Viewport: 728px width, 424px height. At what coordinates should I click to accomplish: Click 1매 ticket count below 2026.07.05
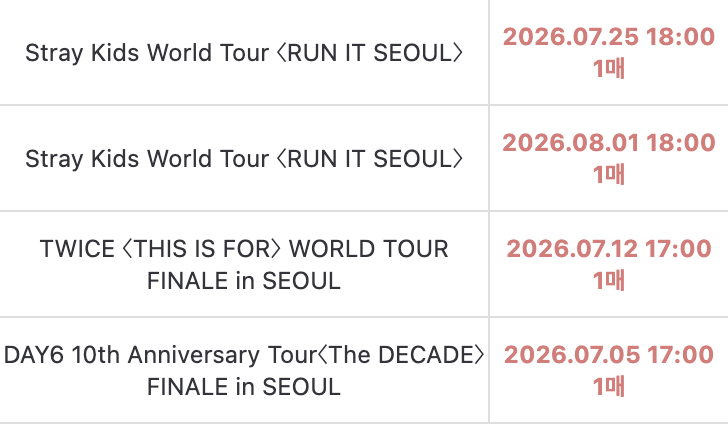coord(609,386)
